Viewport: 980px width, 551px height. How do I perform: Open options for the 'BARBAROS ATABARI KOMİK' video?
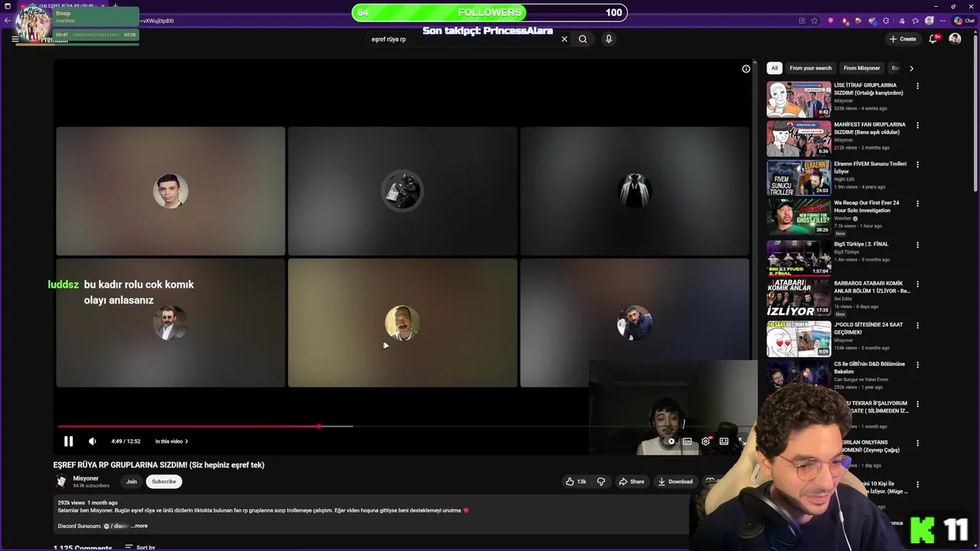pos(917,284)
